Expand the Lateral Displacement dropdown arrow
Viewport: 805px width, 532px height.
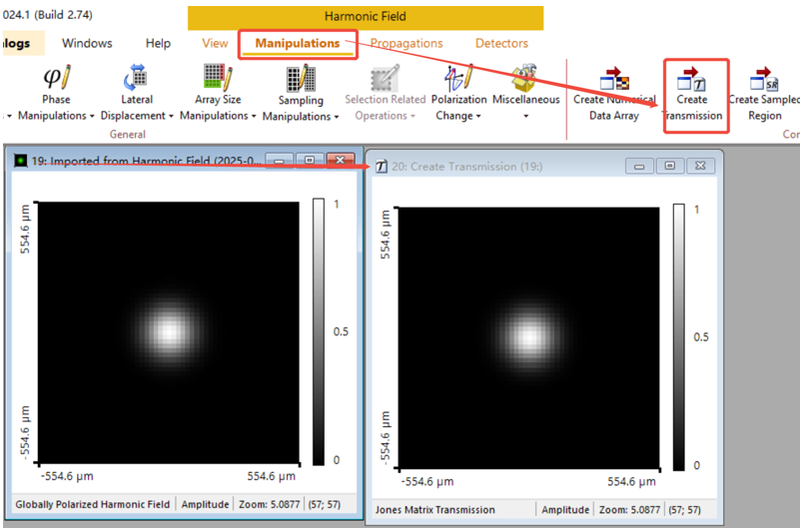171,116
